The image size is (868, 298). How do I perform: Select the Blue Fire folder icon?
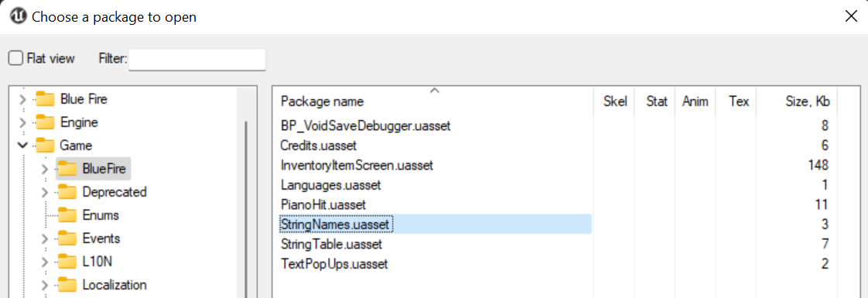(x=46, y=99)
